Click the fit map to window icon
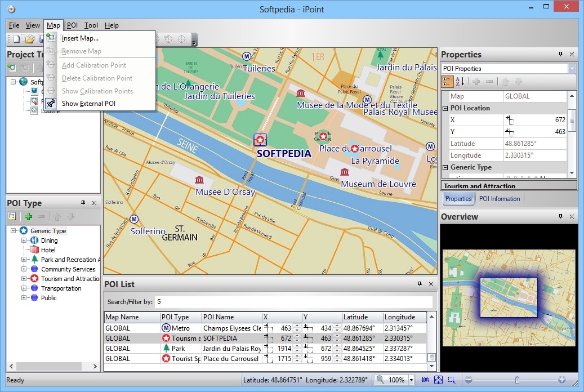This screenshot has width=584, height=392. (438, 380)
